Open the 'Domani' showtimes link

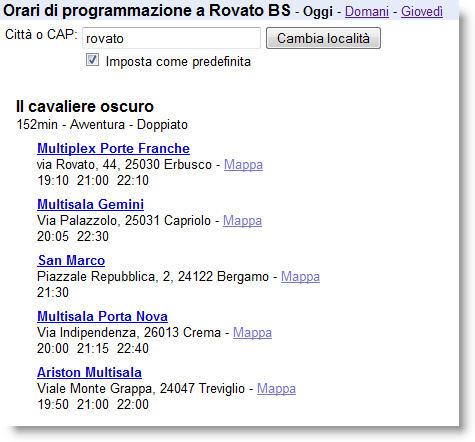click(367, 12)
